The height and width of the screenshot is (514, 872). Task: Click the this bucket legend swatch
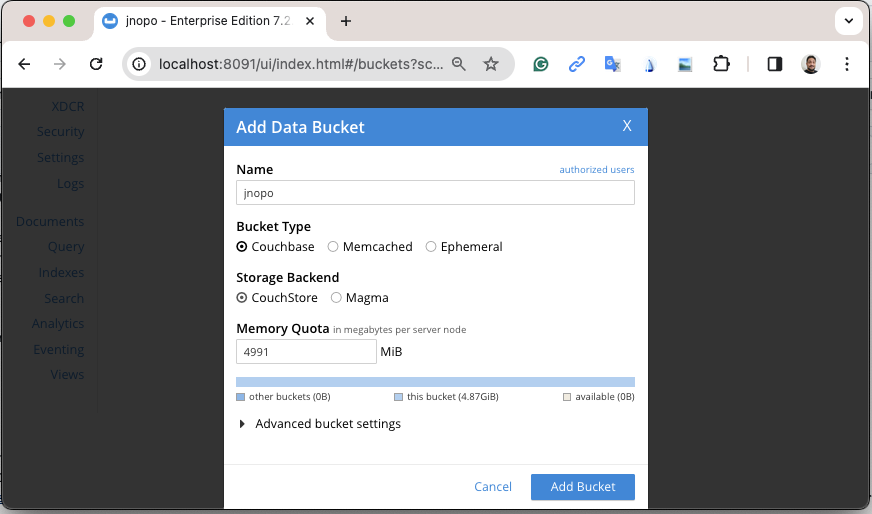tap(398, 397)
